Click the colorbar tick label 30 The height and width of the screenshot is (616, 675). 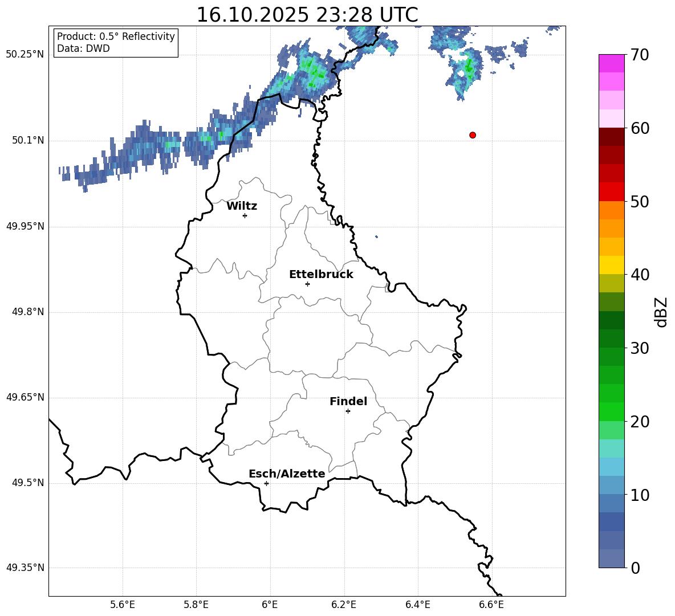click(640, 348)
